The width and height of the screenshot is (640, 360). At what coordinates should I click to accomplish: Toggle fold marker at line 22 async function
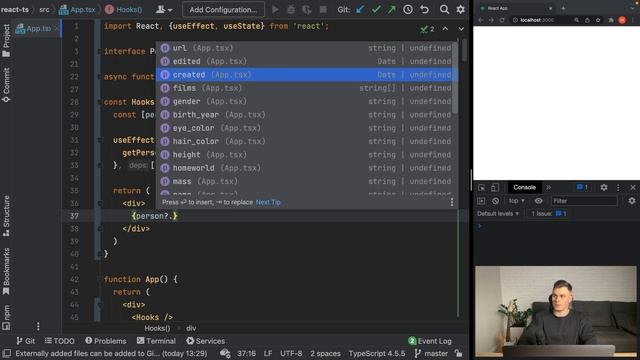coord(100,77)
